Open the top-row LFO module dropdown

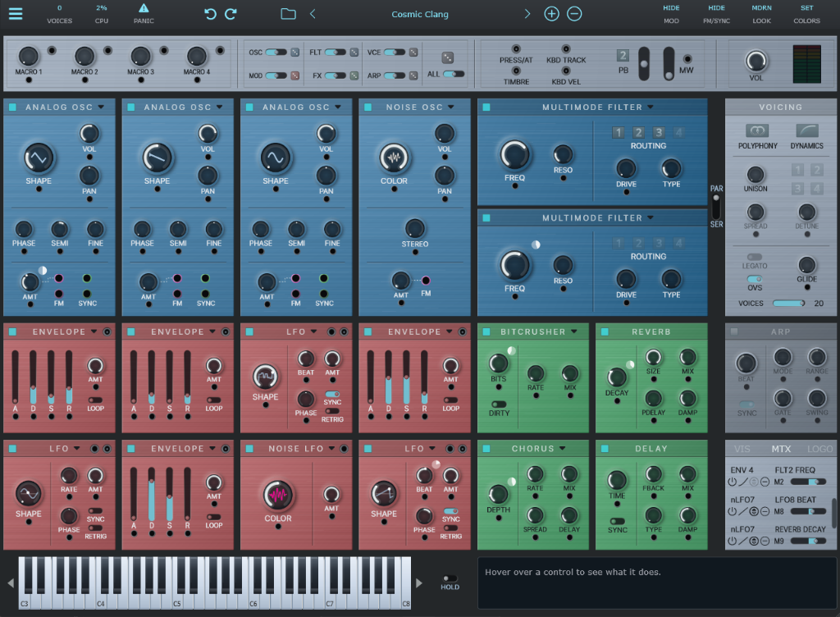point(314,331)
